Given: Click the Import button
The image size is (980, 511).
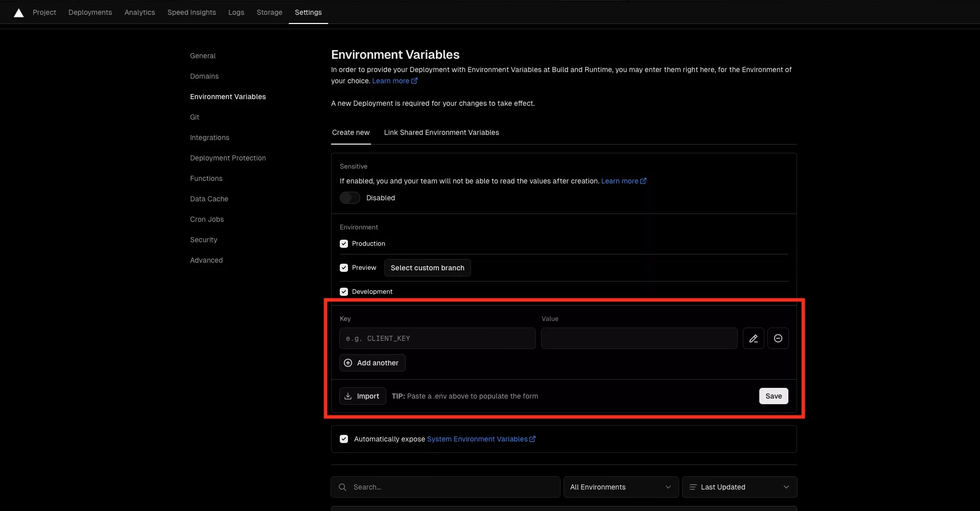Looking at the screenshot, I should click(362, 396).
